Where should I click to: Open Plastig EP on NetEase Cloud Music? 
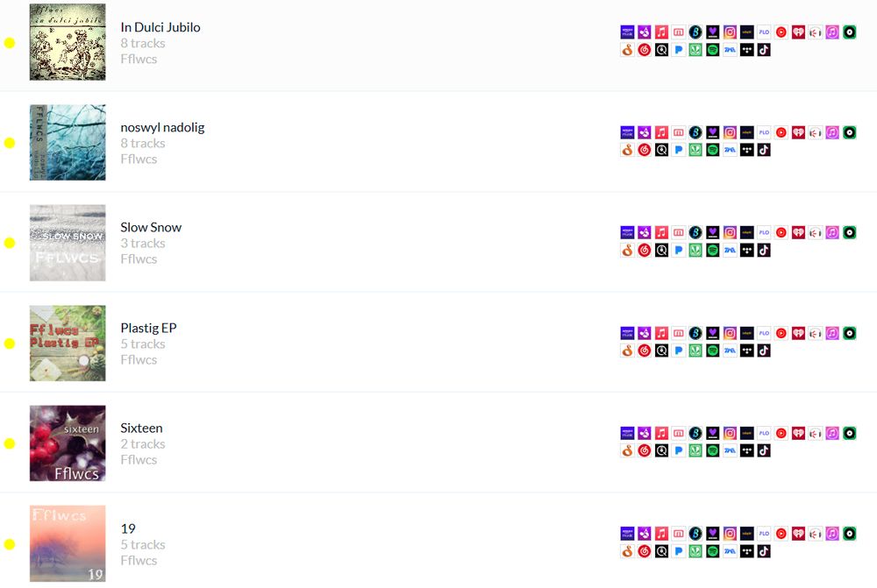(643, 350)
